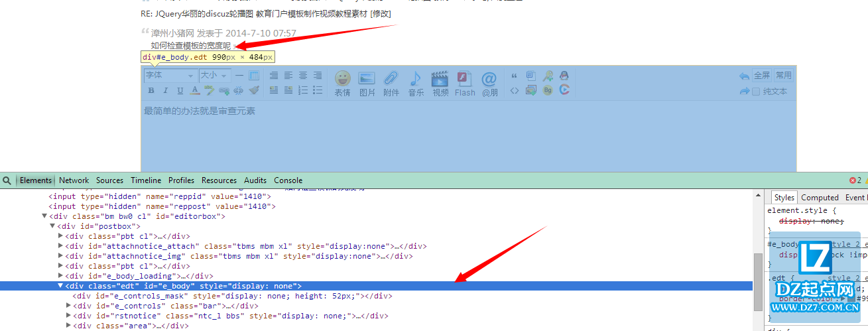Click the @朋 mention friends icon
Screen dimensions: 868x331
click(x=489, y=84)
